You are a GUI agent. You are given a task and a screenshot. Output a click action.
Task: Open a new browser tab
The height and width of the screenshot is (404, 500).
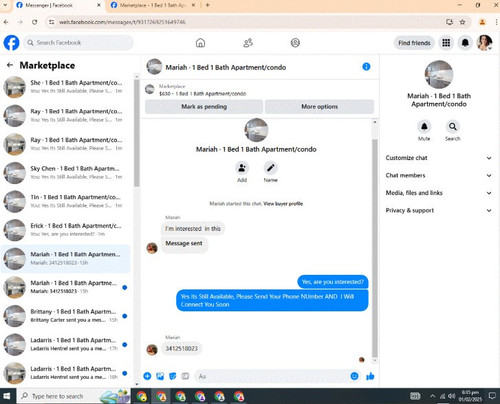(x=207, y=5)
